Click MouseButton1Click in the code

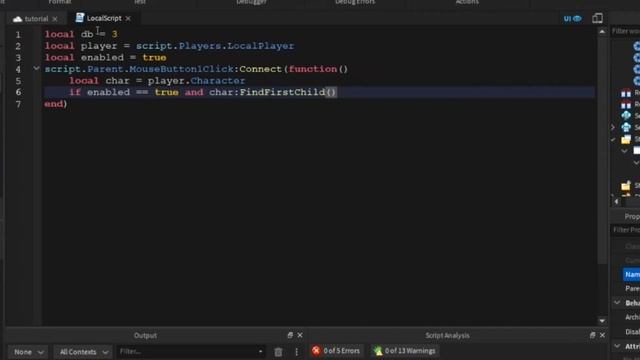182,69
